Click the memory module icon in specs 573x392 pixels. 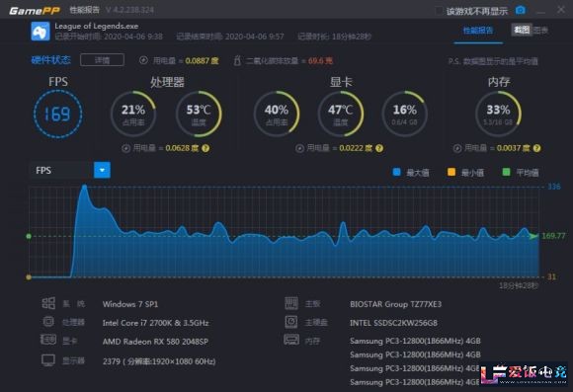(291, 340)
